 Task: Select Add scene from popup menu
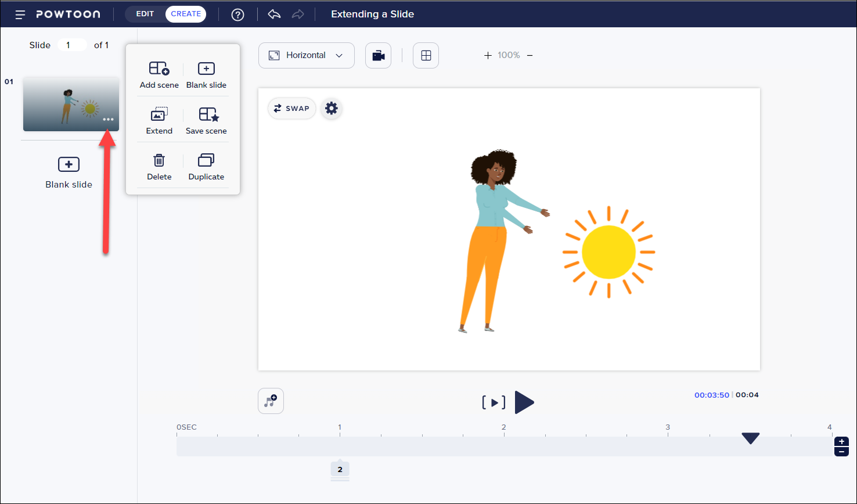159,75
